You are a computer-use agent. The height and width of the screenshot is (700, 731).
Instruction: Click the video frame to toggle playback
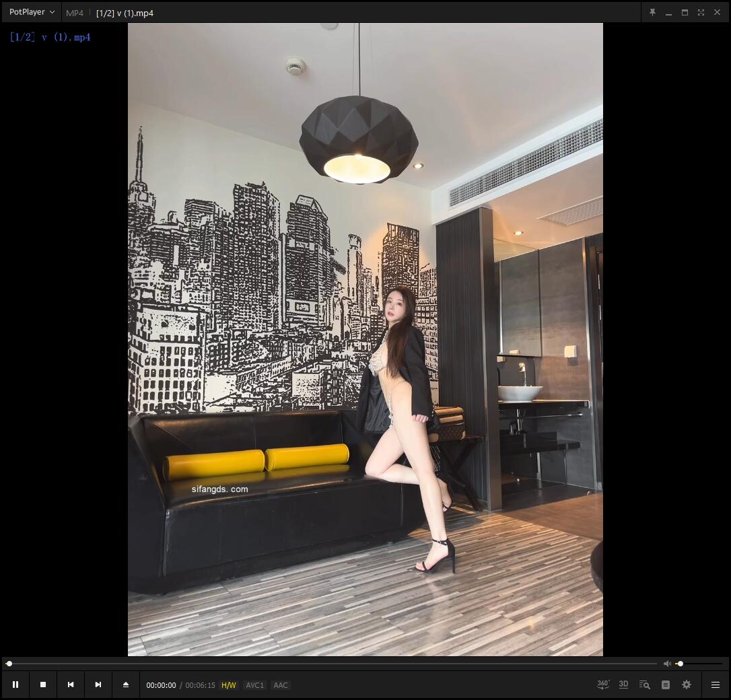pos(365,339)
